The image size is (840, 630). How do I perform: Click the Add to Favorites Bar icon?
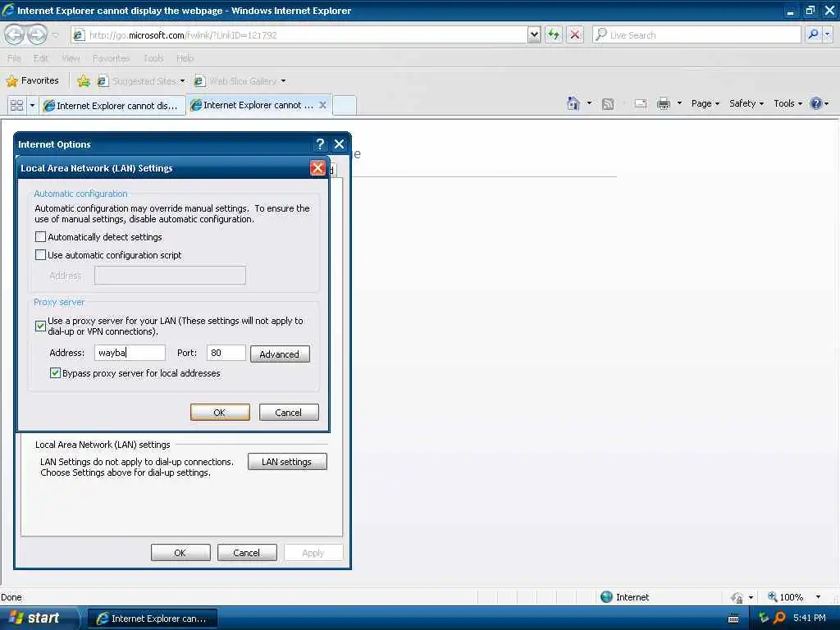pyautogui.click(x=84, y=81)
